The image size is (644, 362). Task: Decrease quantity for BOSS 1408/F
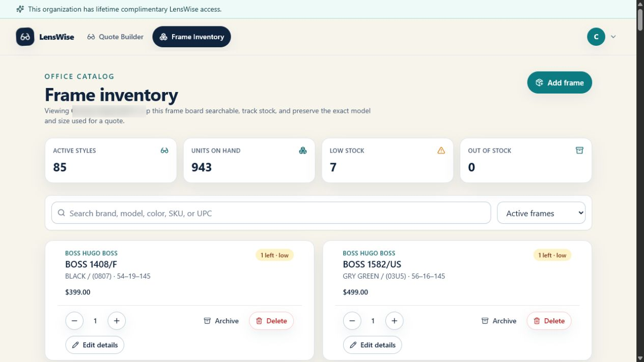pyautogui.click(x=74, y=321)
